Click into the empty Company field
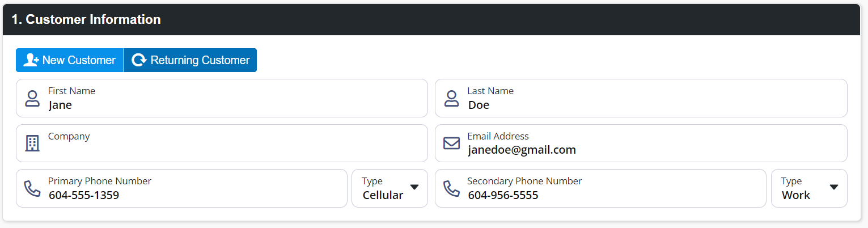 [222, 143]
